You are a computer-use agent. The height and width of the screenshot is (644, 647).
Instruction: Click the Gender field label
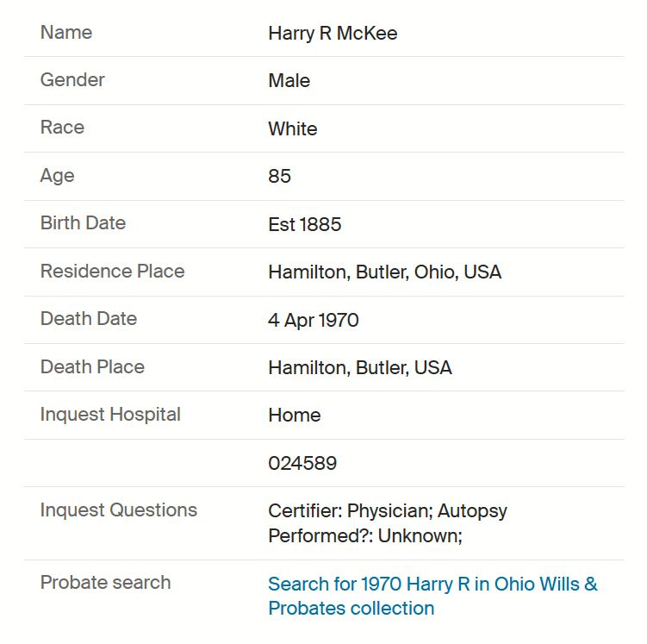(72, 79)
